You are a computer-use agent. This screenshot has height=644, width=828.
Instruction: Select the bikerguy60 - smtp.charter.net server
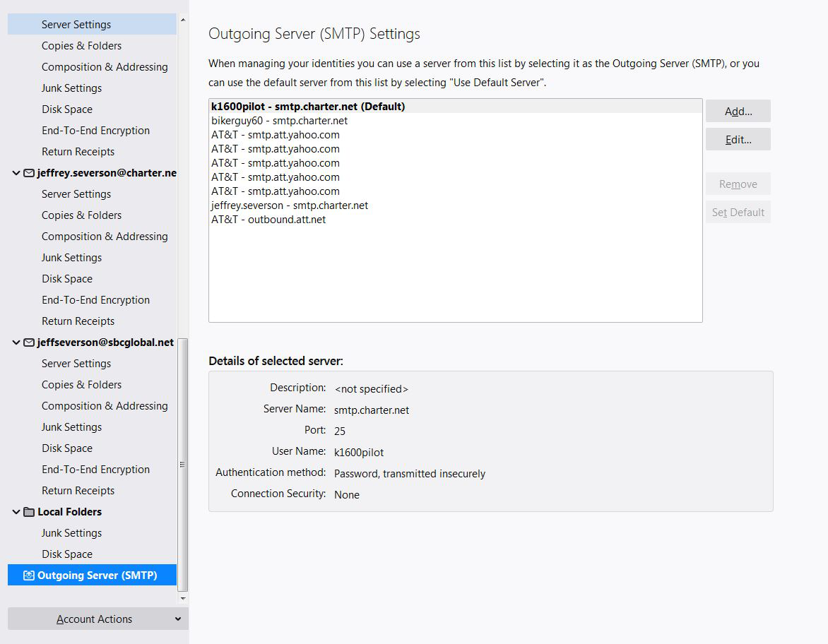pyautogui.click(x=455, y=121)
